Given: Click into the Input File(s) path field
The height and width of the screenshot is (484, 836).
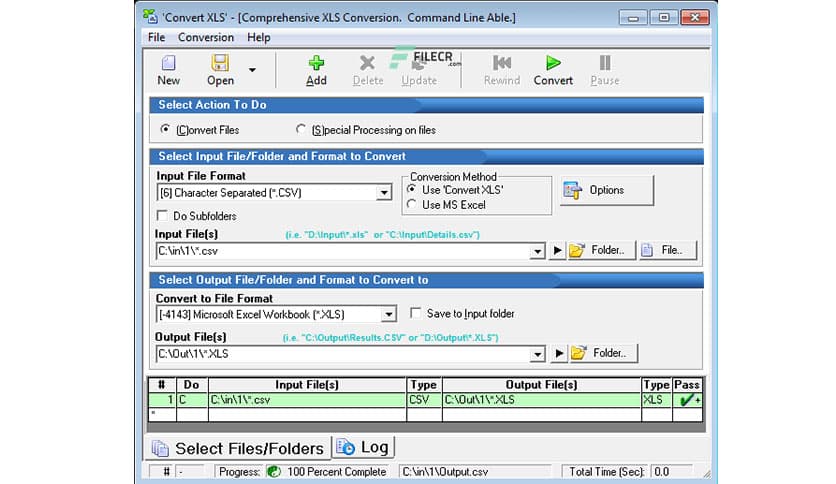Looking at the screenshot, I should tap(343, 251).
